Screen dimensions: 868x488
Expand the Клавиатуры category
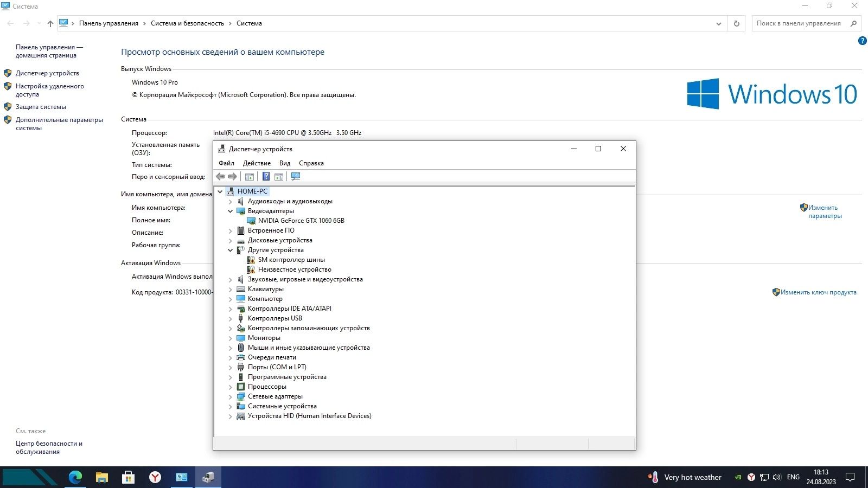pyautogui.click(x=230, y=289)
